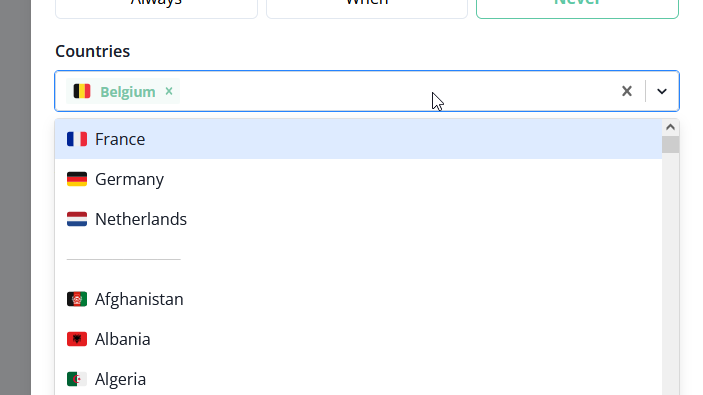Focus the Countries search input field
The width and height of the screenshot is (703, 395).
399,91
